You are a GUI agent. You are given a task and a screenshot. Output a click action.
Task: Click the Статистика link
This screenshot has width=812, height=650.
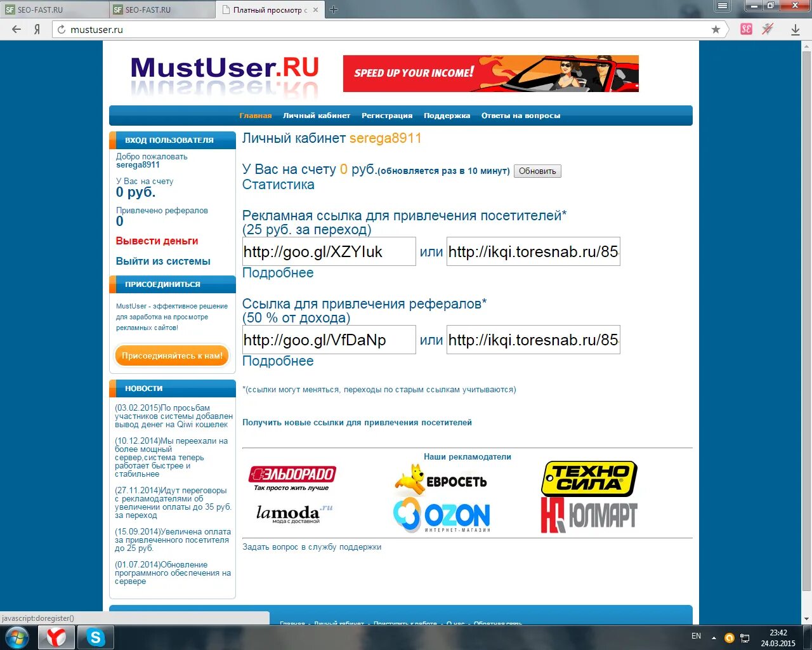278,185
